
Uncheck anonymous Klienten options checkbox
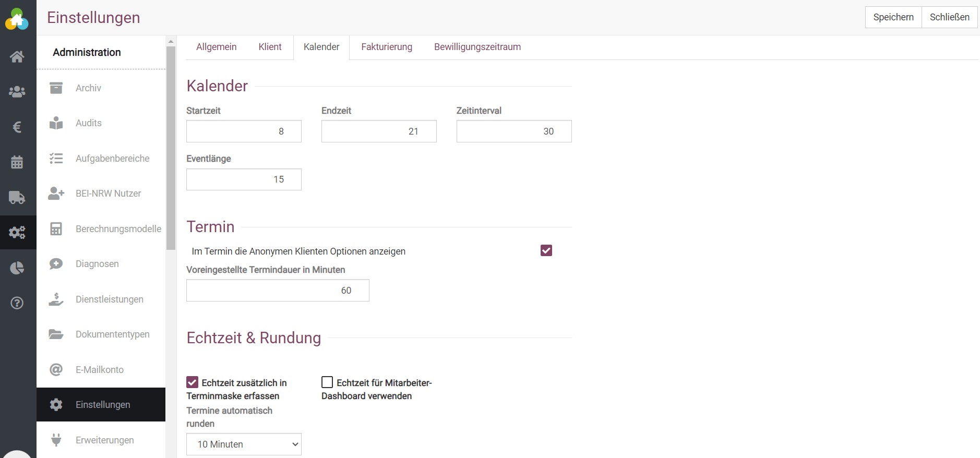(546, 251)
